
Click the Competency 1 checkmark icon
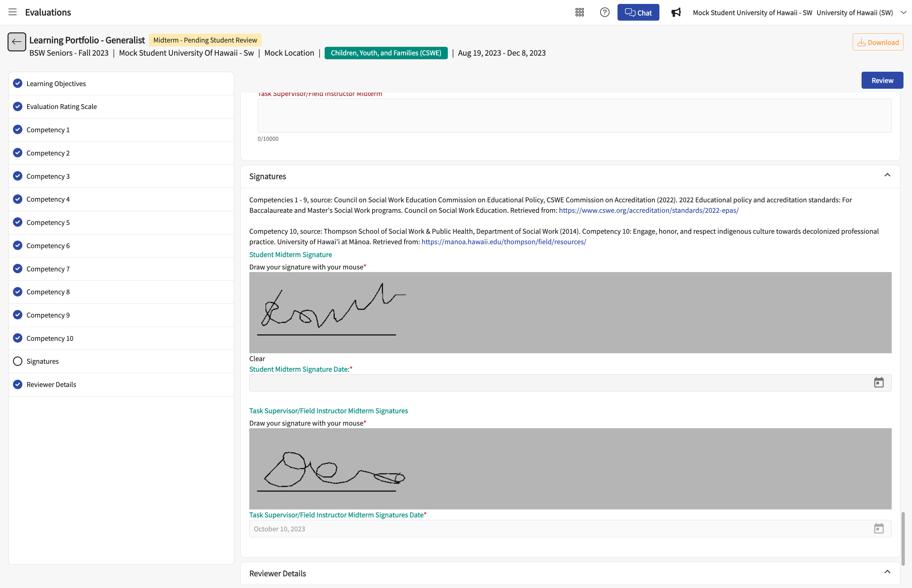[x=18, y=129]
